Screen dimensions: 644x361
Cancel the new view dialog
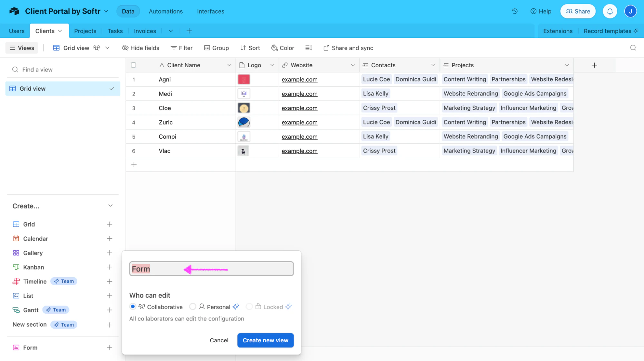[x=219, y=340]
